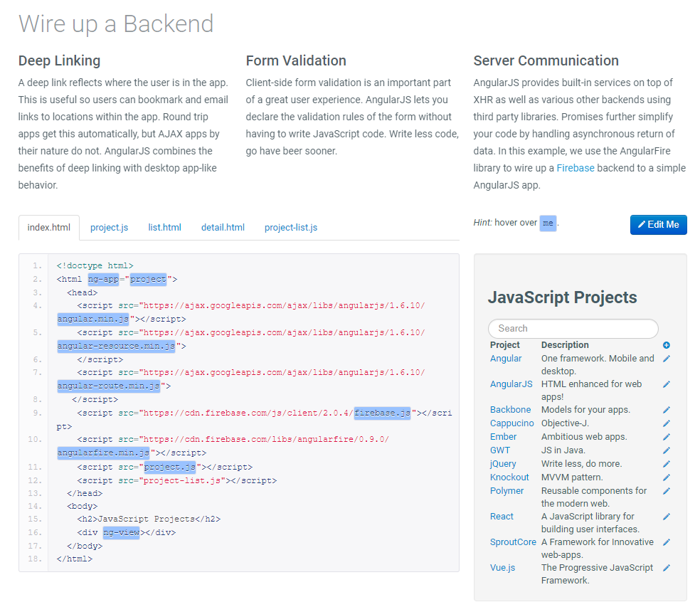Open the Firebase link
Viewport: 700px width, 607px height.
(x=575, y=168)
